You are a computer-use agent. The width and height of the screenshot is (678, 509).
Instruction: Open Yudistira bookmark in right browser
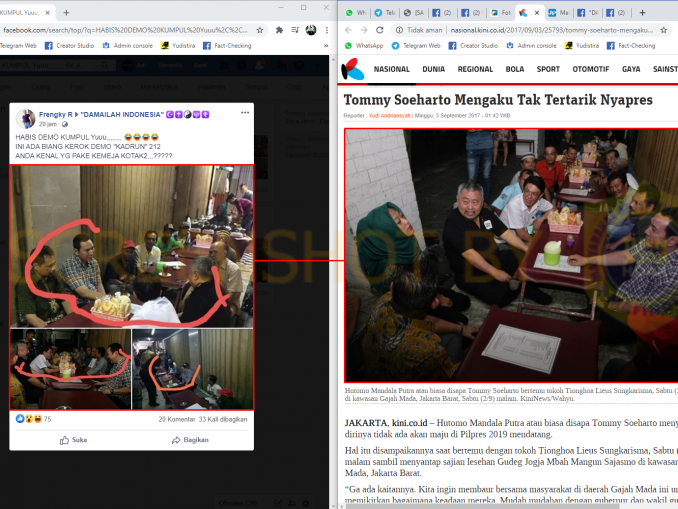(x=582, y=45)
